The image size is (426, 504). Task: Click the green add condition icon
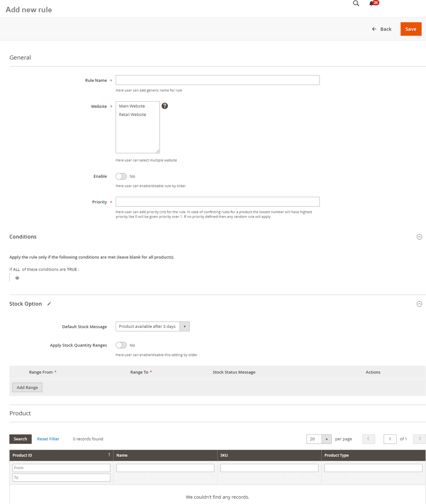[x=17, y=278]
